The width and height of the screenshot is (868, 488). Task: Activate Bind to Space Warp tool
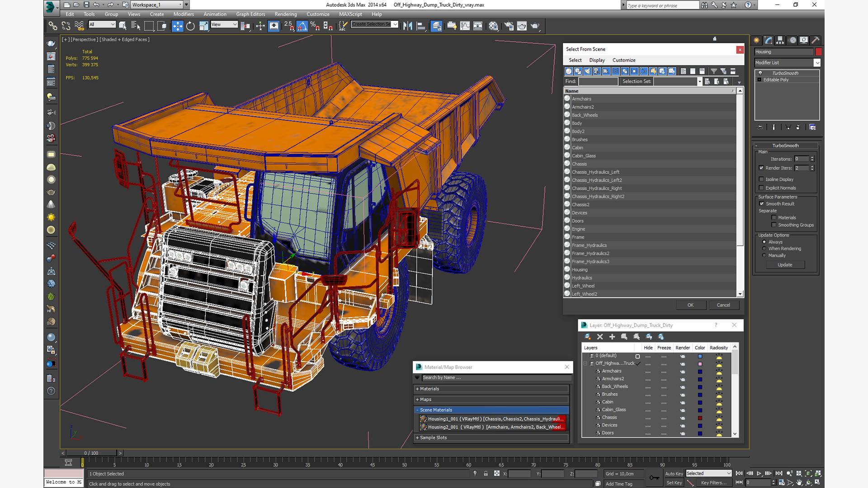(x=79, y=26)
